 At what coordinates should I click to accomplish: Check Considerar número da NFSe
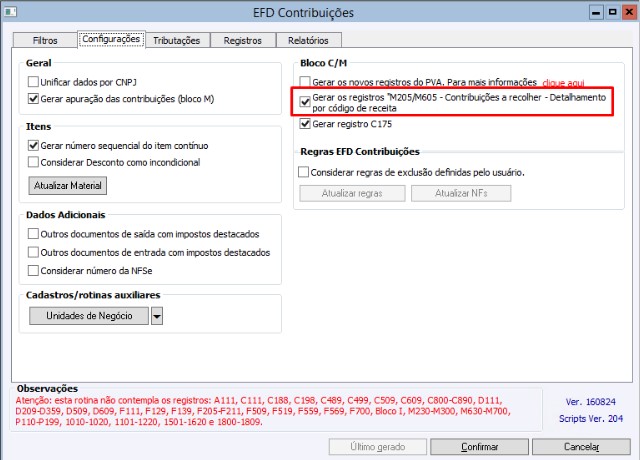[x=33, y=270]
